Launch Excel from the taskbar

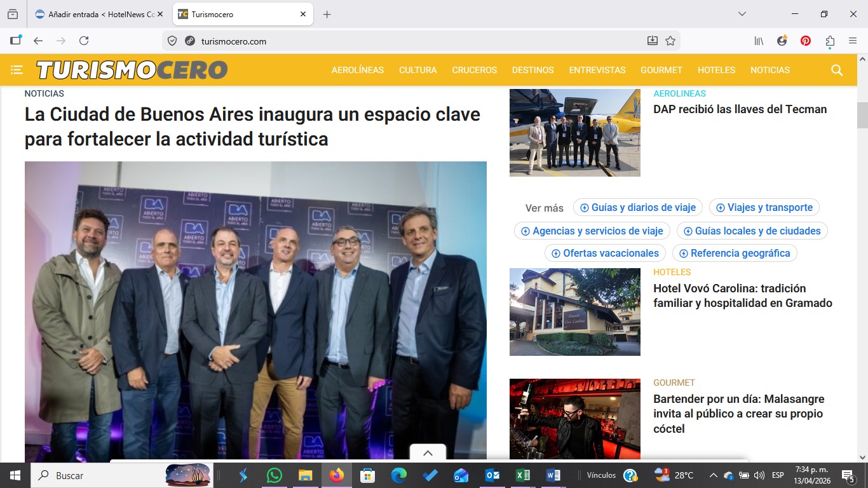point(522,475)
